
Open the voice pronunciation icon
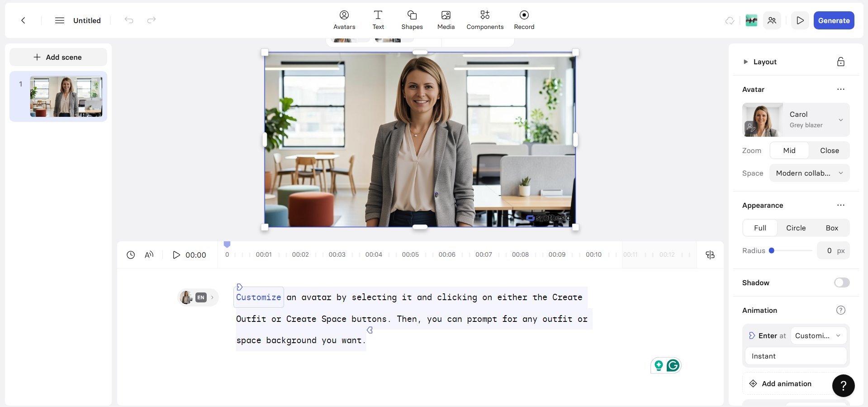pos(149,255)
